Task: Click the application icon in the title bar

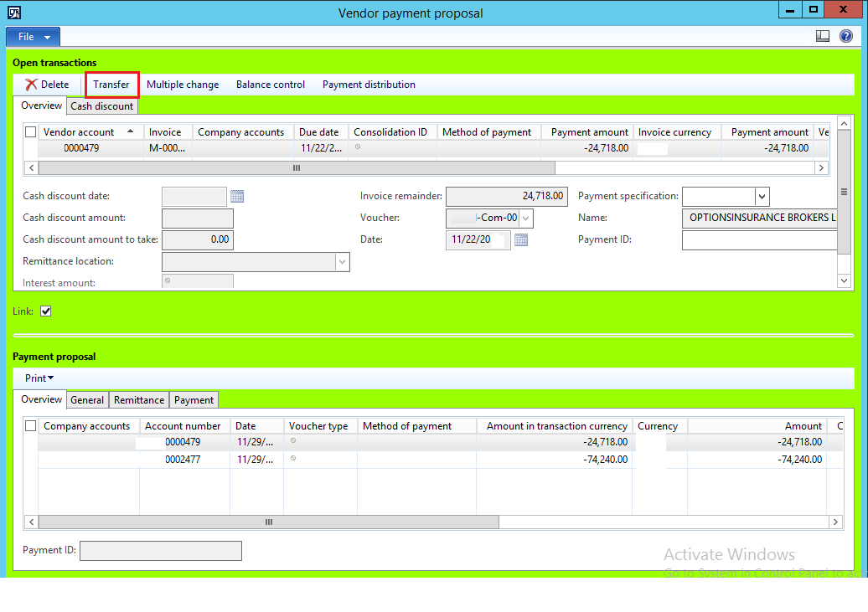Action: pos(12,13)
